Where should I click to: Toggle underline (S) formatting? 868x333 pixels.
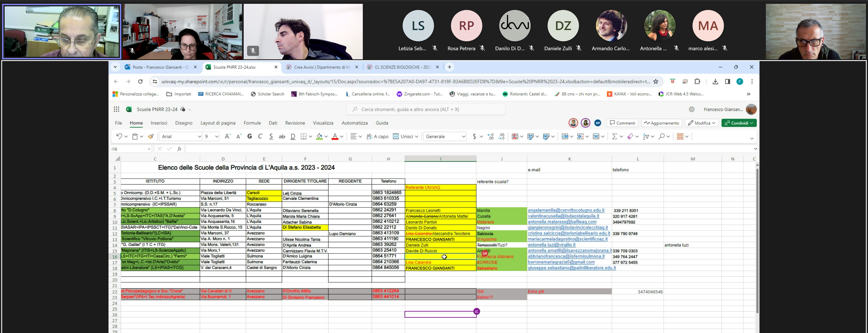tap(271, 136)
